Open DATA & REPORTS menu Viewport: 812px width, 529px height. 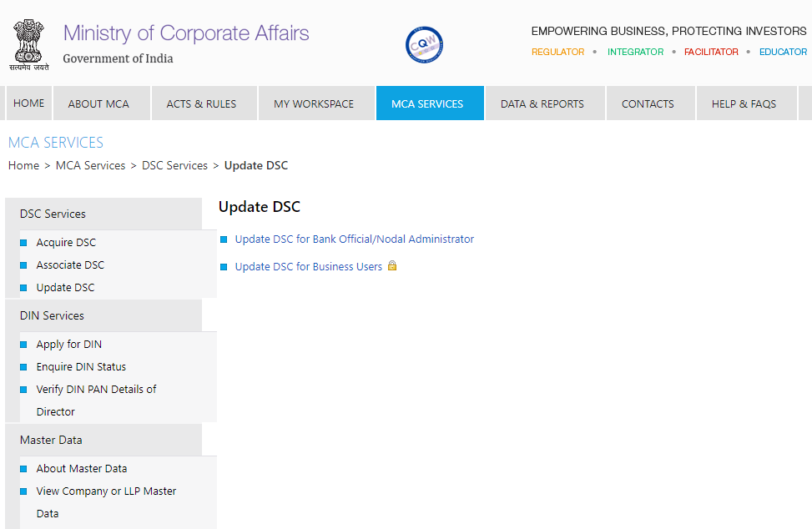click(542, 104)
